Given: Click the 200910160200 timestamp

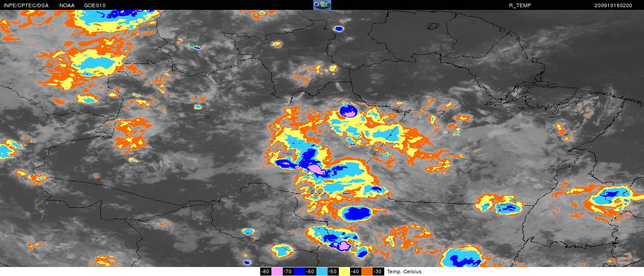Looking at the screenshot, I should 613,5.
